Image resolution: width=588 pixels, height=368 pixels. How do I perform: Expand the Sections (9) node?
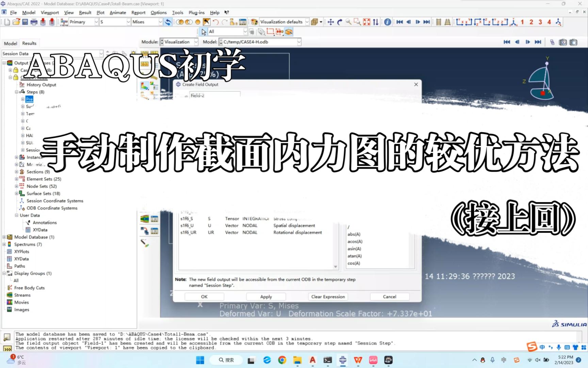pos(16,172)
